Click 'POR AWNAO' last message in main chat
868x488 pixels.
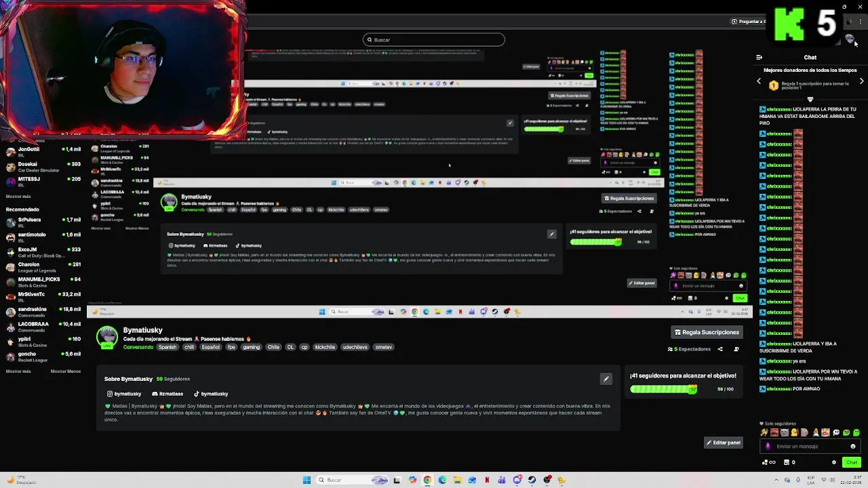click(806, 389)
